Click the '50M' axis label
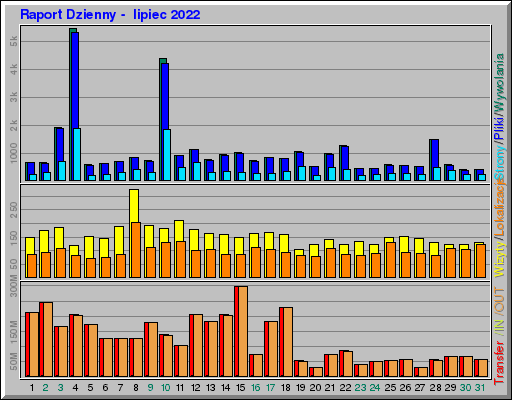 (14, 361)
